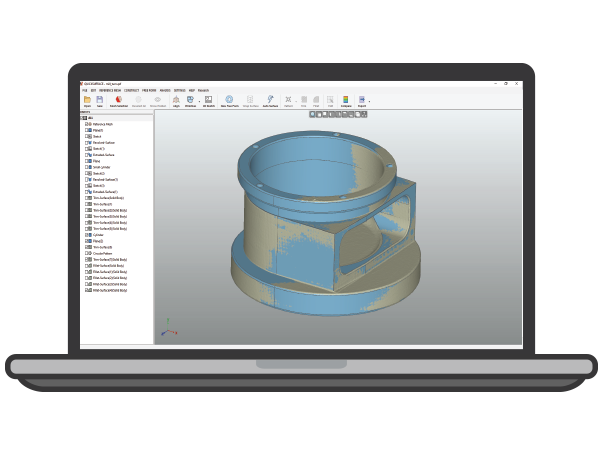Click the Export icon in toolbar

coord(361,100)
